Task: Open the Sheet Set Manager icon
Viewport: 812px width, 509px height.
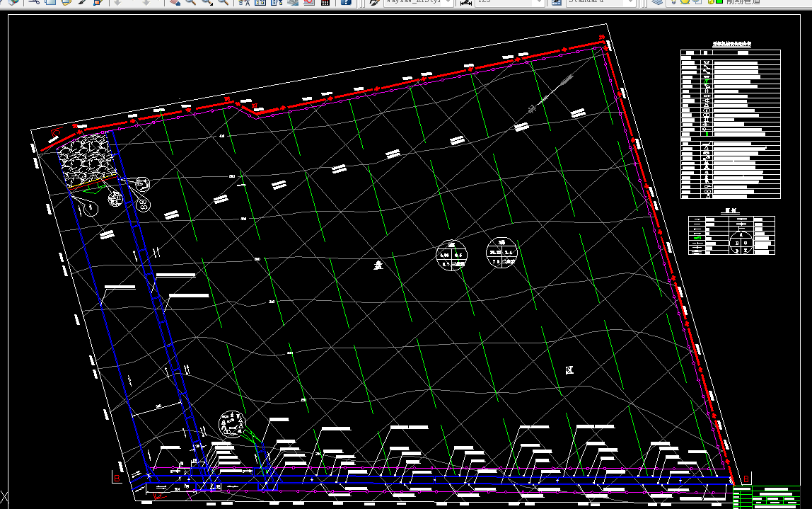Action: click(293, 2)
